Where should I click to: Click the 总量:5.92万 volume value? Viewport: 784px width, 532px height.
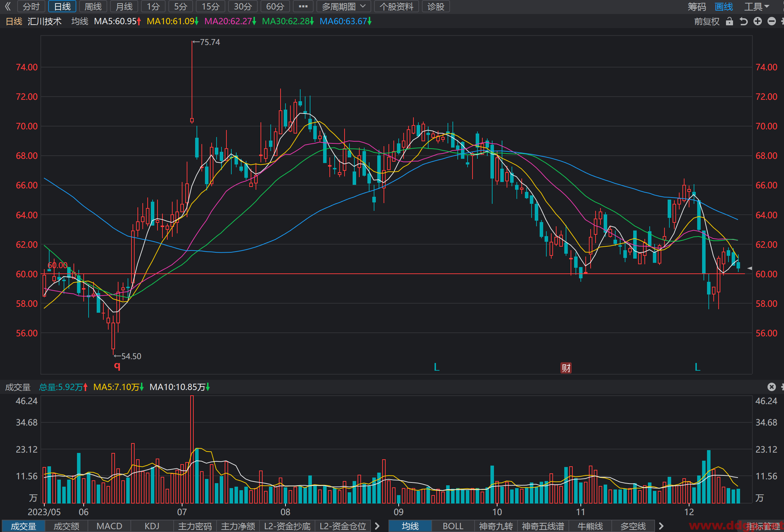63,387
